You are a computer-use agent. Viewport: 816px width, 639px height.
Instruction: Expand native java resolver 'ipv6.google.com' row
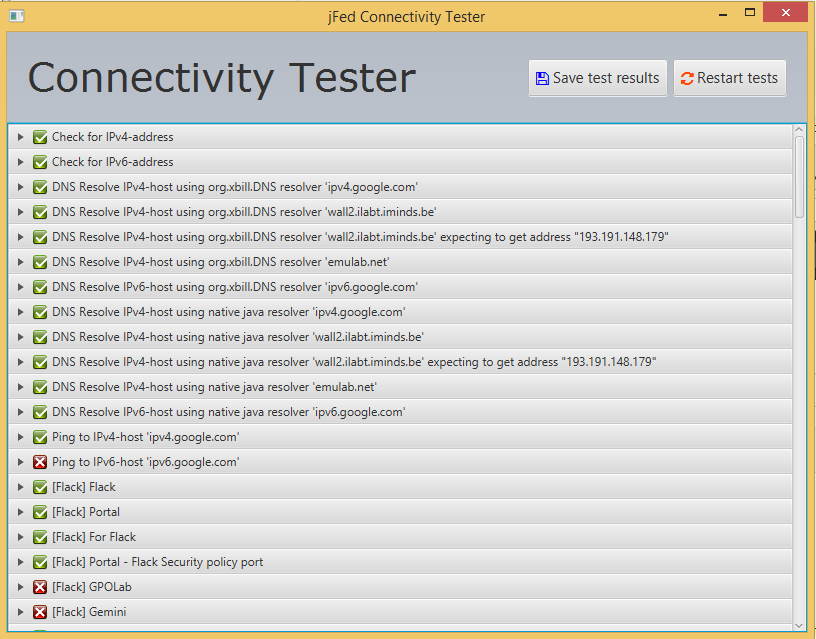pyautogui.click(x=20, y=412)
